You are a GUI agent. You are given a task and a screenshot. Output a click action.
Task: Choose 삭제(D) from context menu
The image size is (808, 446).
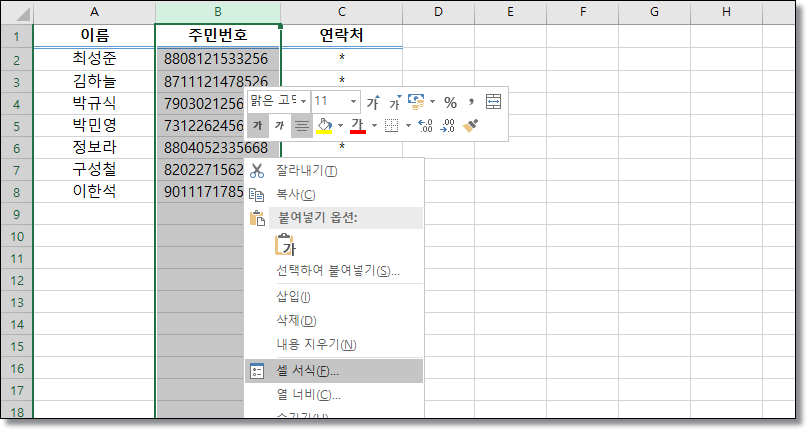click(334, 320)
